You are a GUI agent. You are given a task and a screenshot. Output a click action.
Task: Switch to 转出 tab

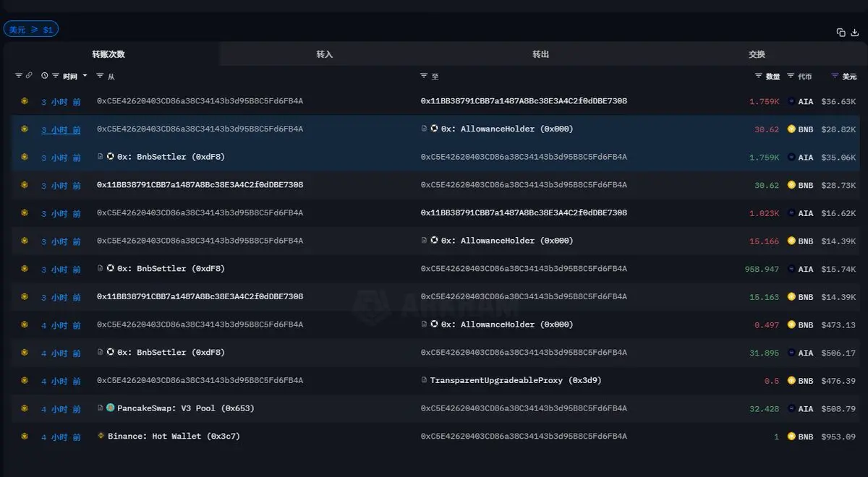point(541,54)
